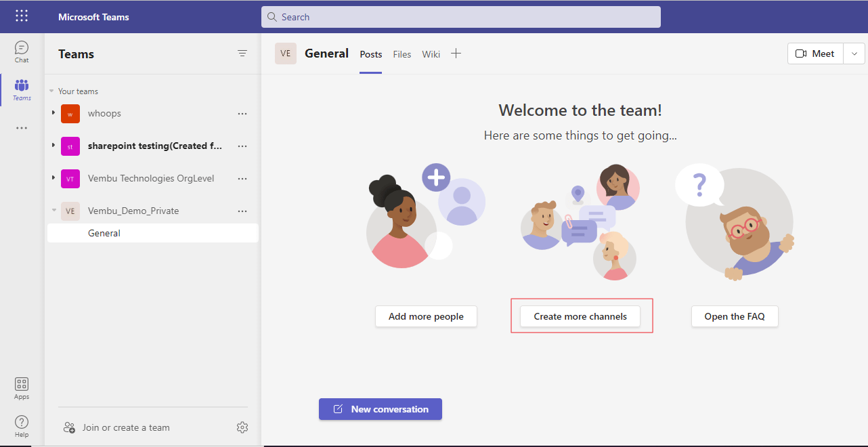Add a tab with the plus icon
The width and height of the screenshot is (868, 447).
(456, 54)
